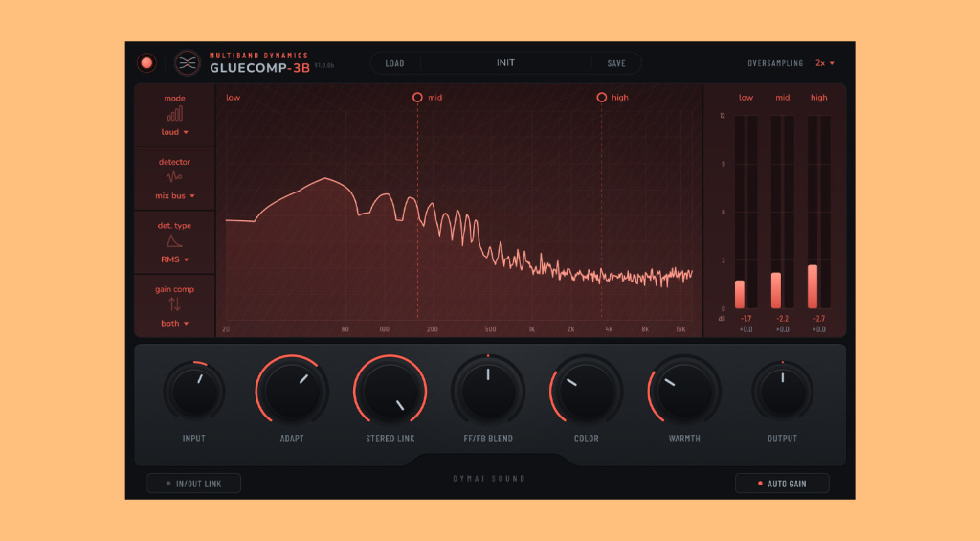The image size is (980, 541).
Task: Click the mode bars icon
Action: (175, 114)
